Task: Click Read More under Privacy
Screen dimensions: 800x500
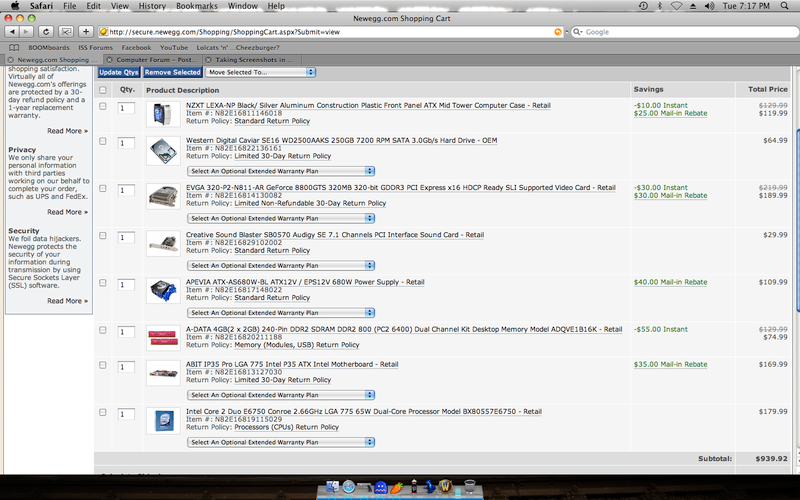Action: [67, 212]
